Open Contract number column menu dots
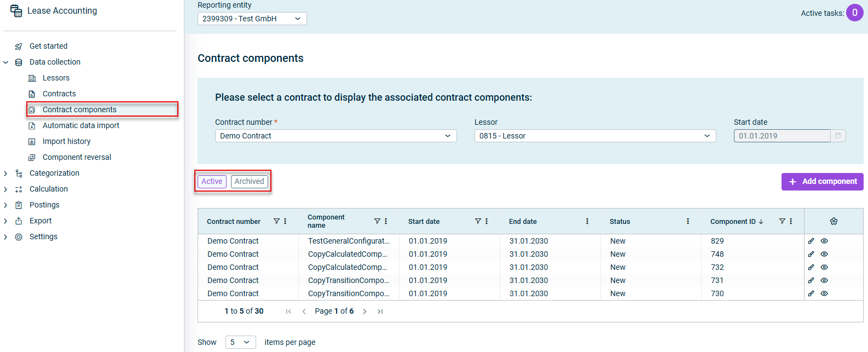Screen dimensions: 868x352 coord(285,221)
